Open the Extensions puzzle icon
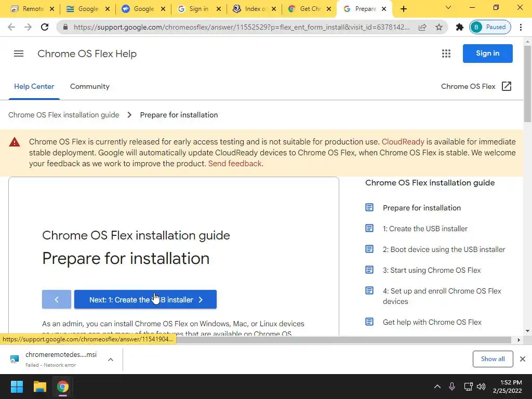The image size is (532, 399). [x=459, y=27]
